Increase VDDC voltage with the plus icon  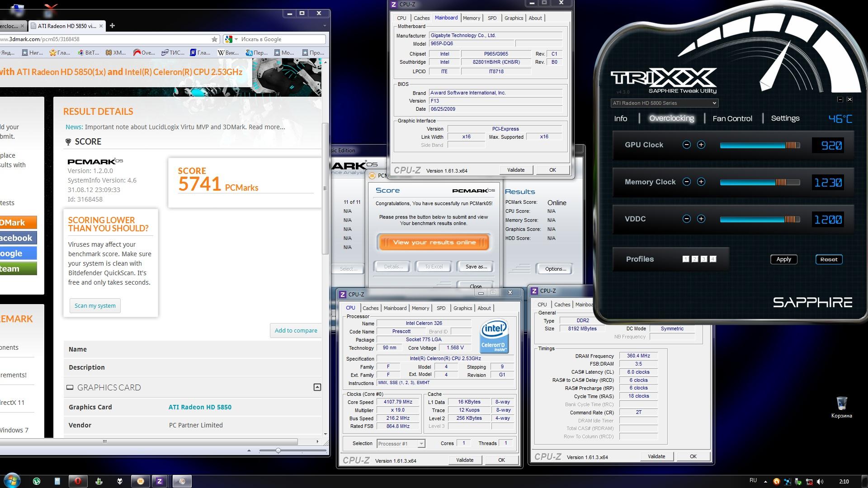(701, 219)
